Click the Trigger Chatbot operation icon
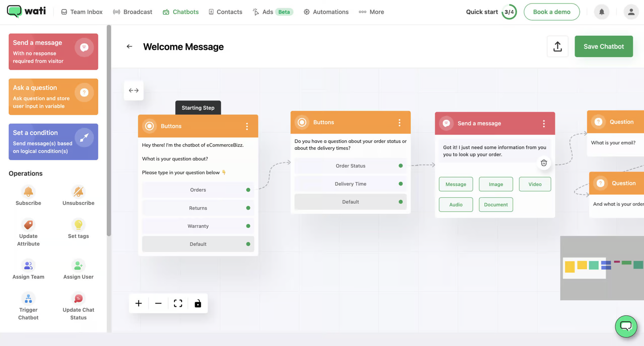The height and width of the screenshot is (346, 644). [x=28, y=298]
